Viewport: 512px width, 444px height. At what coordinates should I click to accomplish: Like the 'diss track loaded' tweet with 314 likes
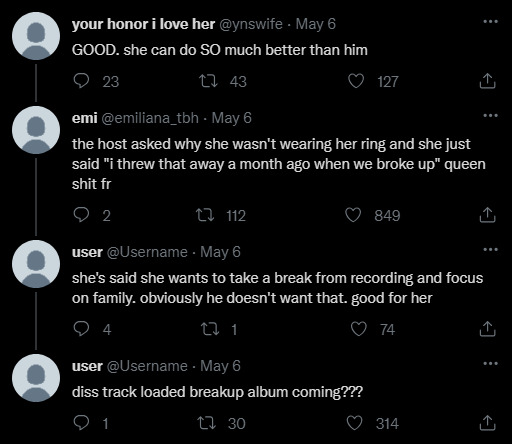(354, 423)
